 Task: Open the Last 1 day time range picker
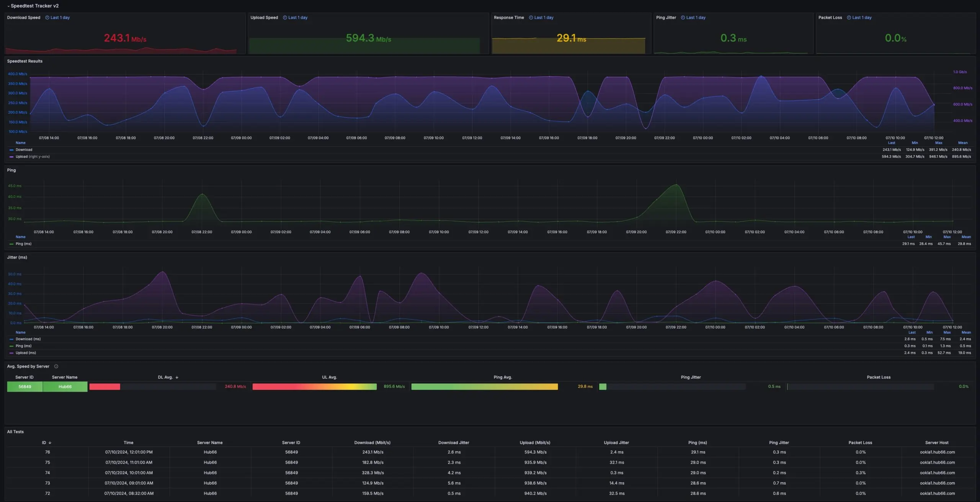[x=60, y=17]
